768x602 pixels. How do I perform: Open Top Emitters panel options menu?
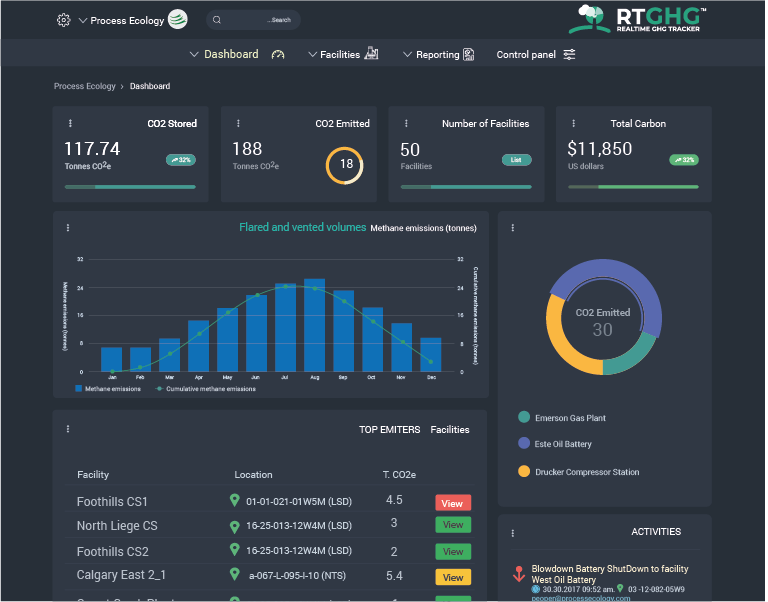tap(68, 429)
